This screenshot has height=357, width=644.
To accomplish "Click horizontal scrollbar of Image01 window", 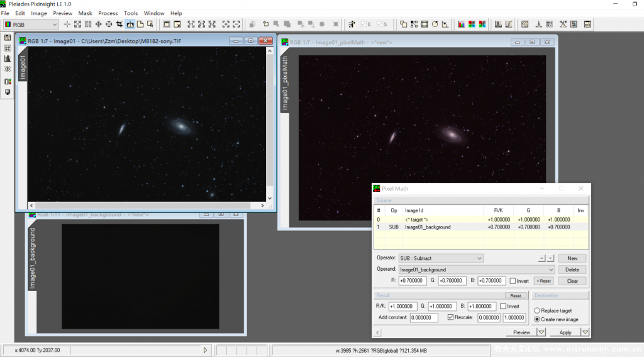I will [147, 205].
